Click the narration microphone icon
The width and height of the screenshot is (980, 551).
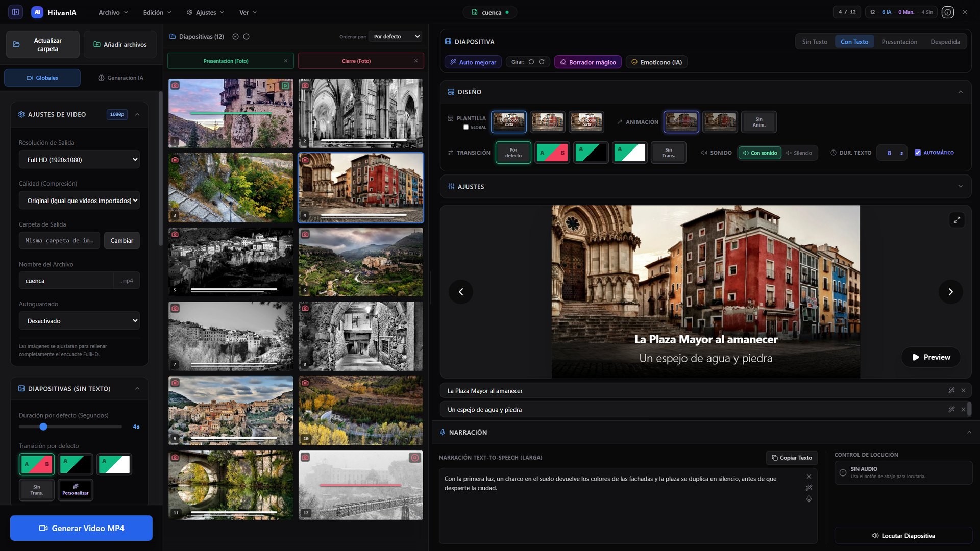809,499
